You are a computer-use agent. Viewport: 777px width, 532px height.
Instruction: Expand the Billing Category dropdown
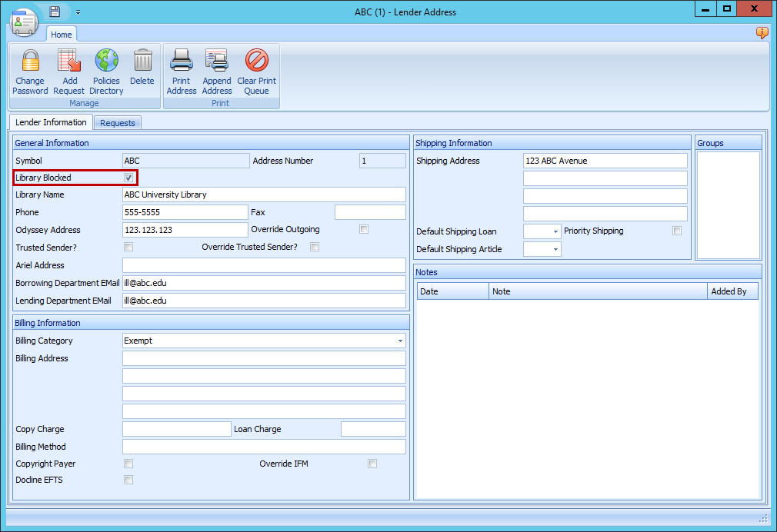400,341
